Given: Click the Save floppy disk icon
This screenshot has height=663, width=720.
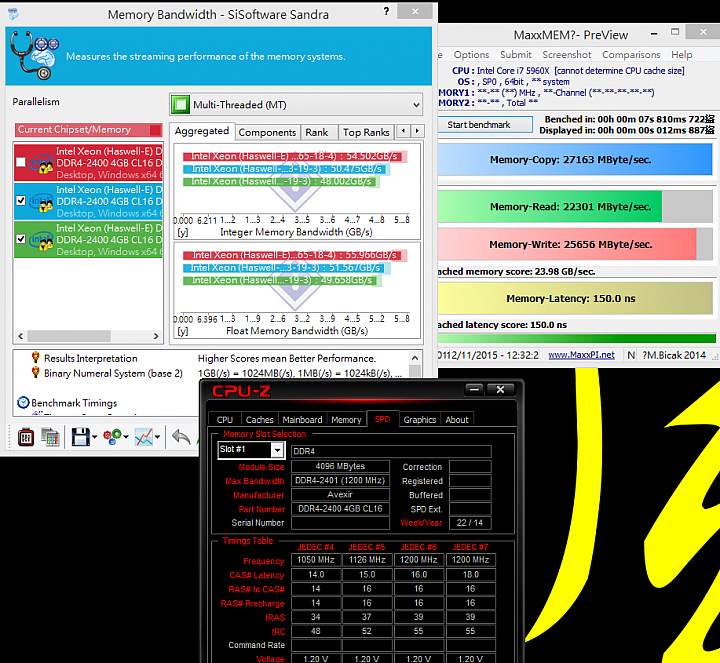Looking at the screenshot, I should pyautogui.click(x=80, y=437).
